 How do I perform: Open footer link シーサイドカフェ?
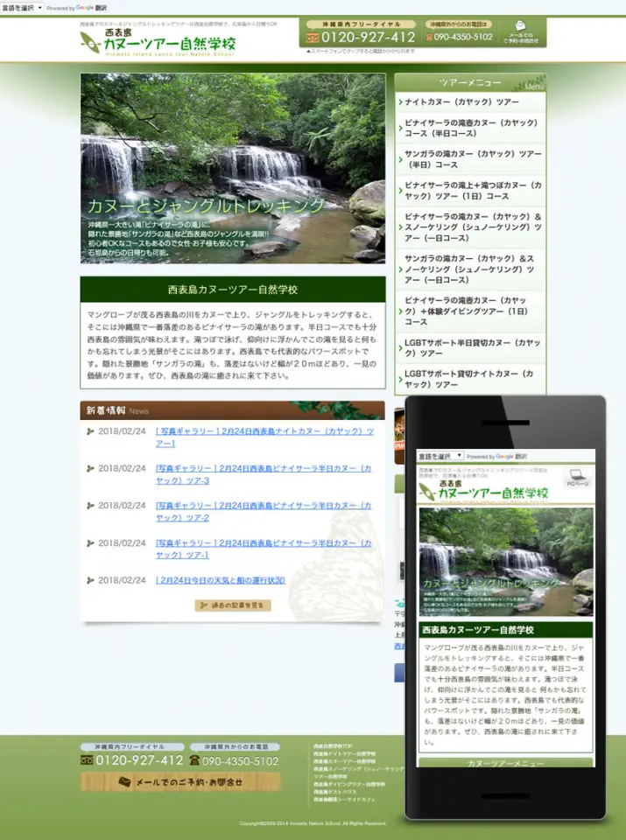(344, 799)
